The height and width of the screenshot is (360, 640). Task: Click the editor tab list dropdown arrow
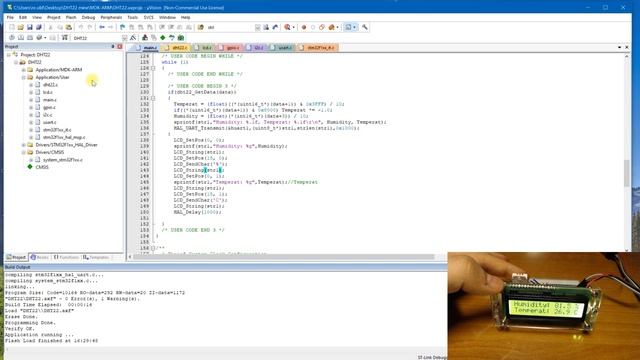click(619, 47)
